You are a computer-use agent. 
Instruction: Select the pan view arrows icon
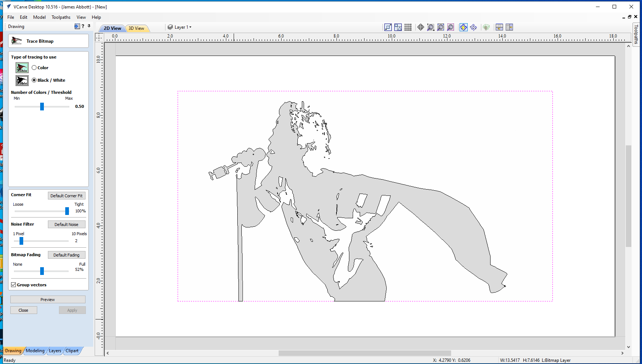click(421, 27)
